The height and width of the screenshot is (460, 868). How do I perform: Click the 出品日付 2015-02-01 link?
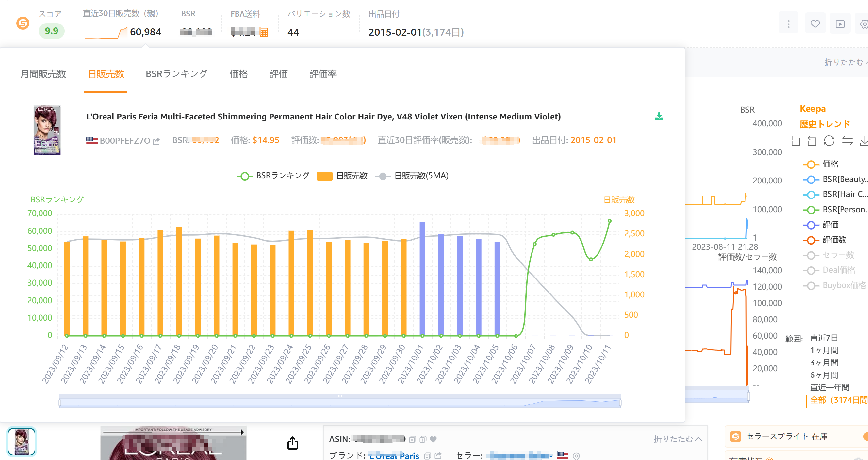[593, 140]
